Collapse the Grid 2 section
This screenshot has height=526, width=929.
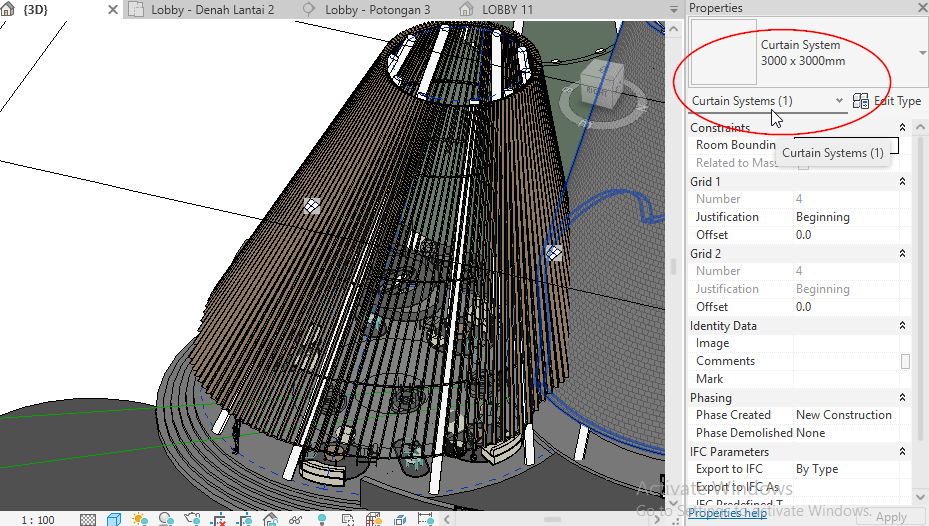[902, 254]
